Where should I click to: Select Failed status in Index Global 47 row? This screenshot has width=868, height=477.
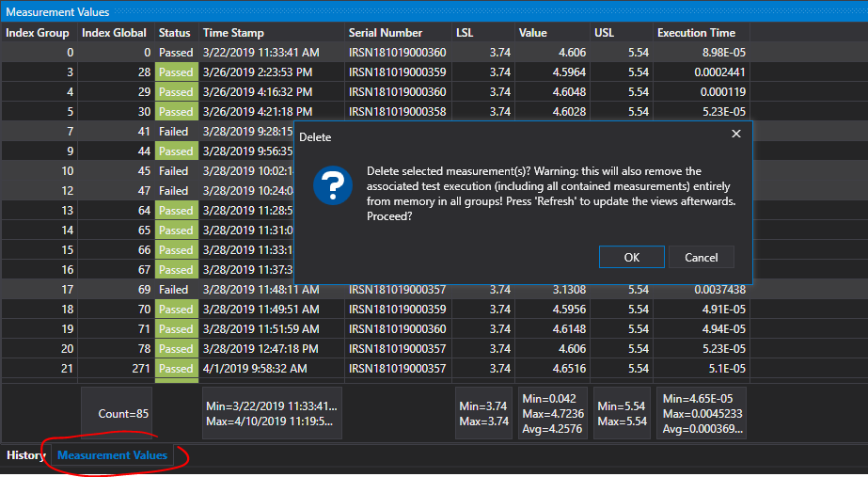tap(177, 191)
